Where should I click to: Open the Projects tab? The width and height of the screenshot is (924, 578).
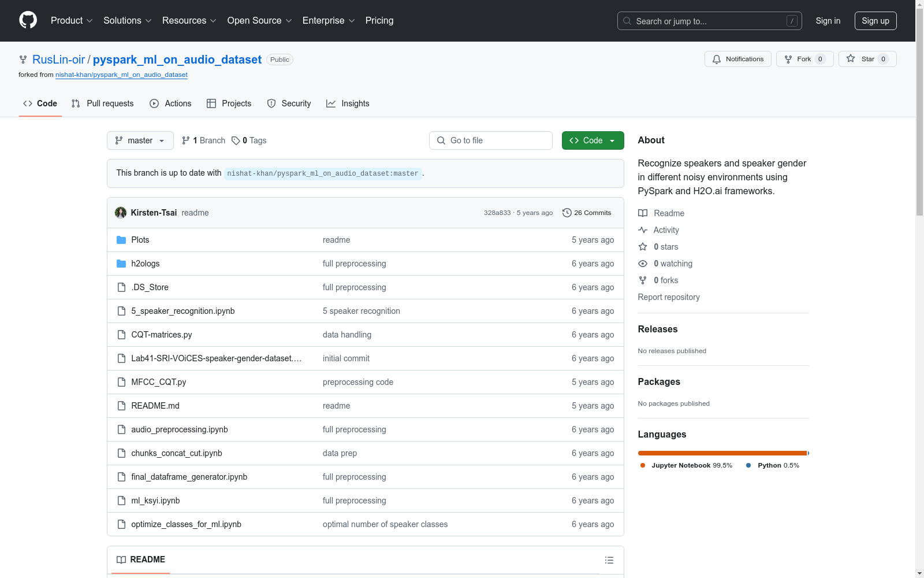(x=229, y=103)
